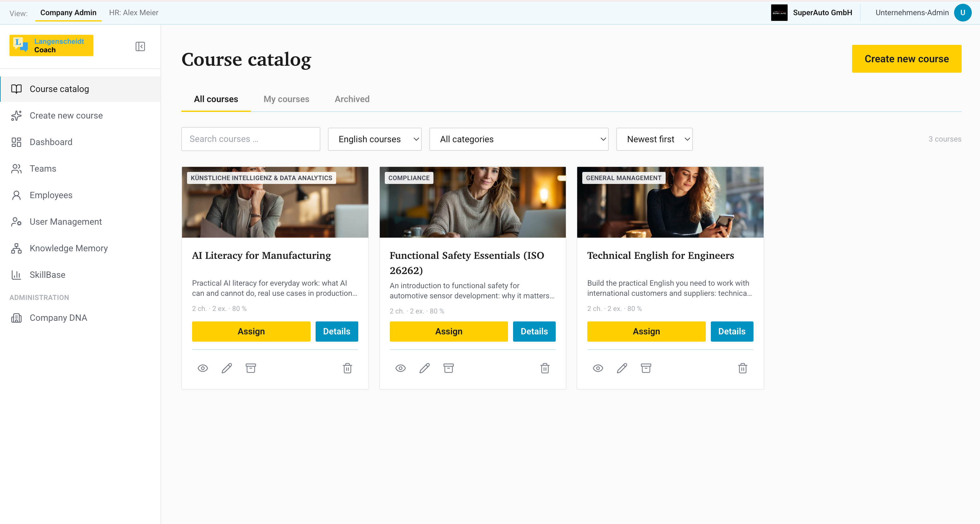Image resolution: width=980 pixels, height=524 pixels.
Task: Assign the Technical English for Engineers course
Action: click(x=646, y=332)
